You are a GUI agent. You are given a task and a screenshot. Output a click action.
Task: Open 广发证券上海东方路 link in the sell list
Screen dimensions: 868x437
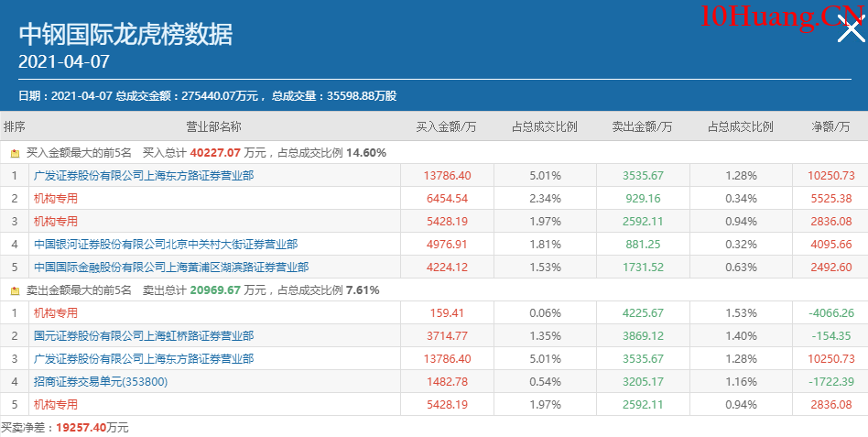point(144,359)
